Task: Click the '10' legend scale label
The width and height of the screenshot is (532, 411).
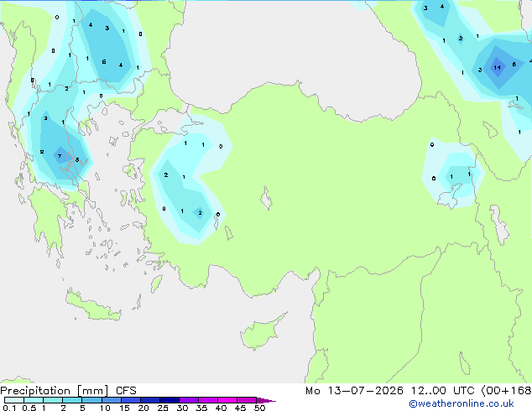Action: pos(105,408)
